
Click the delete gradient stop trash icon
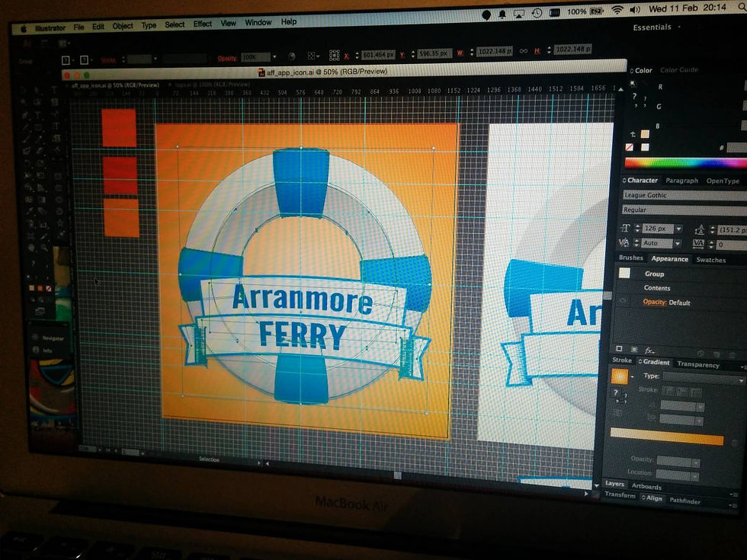tap(735, 443)
